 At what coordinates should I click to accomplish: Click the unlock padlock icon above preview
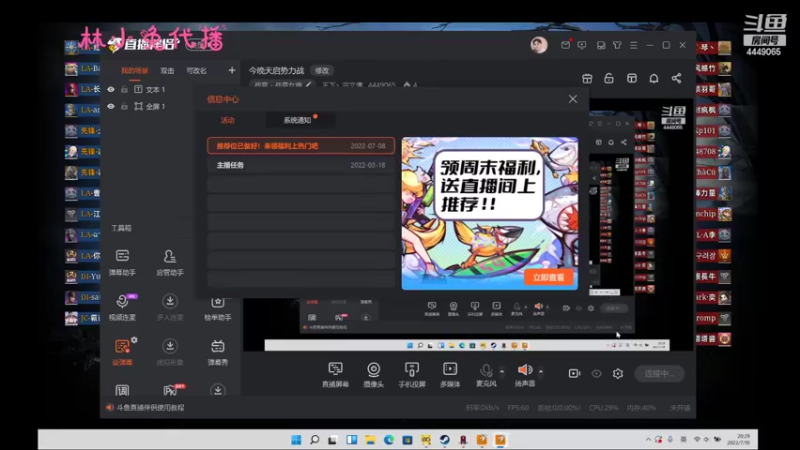609,78
